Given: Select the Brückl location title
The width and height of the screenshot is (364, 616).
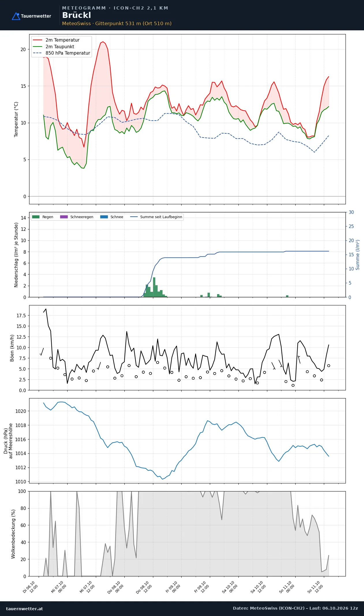Looking at the screenshot, I should pos(76,15).
